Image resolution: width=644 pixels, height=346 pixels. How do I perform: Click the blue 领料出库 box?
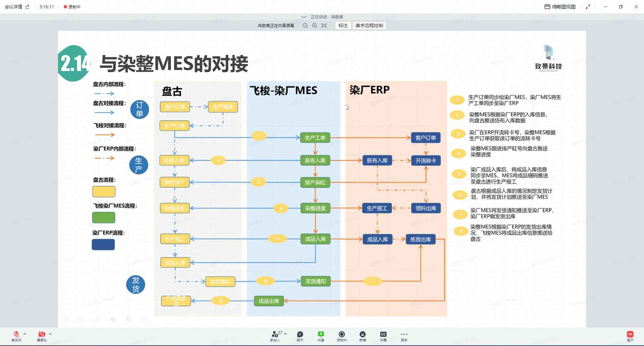coord(426,208)
